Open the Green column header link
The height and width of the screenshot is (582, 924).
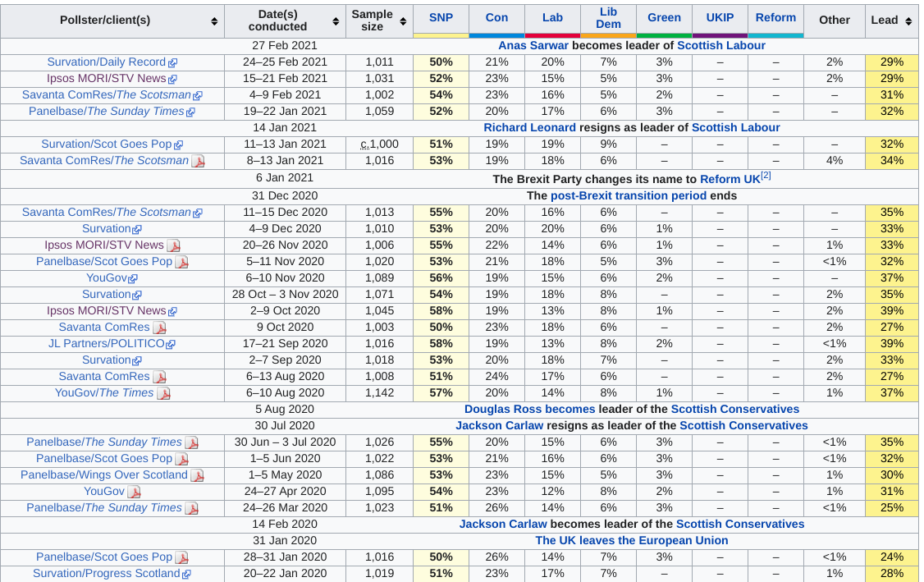(x=664, y=18)
